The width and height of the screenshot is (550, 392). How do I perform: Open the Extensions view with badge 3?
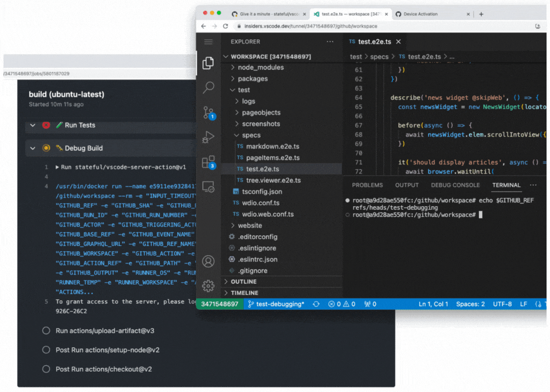click(x=208, y=161)
